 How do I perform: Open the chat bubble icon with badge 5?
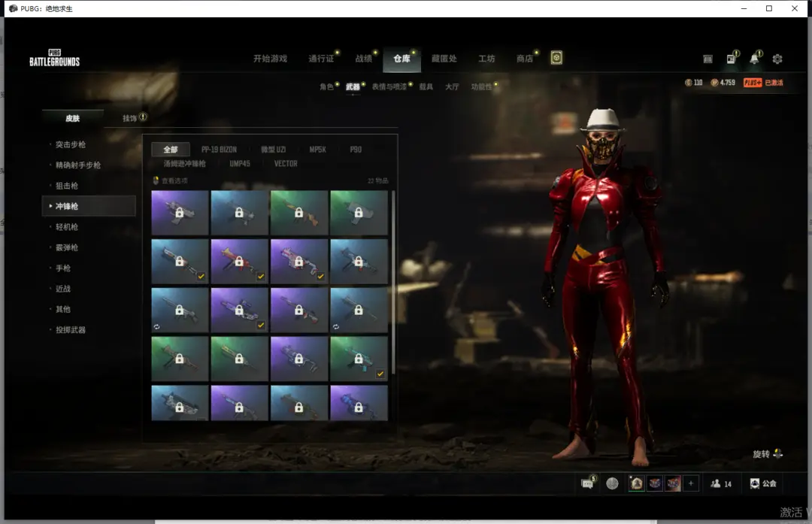tap(587, 483)
